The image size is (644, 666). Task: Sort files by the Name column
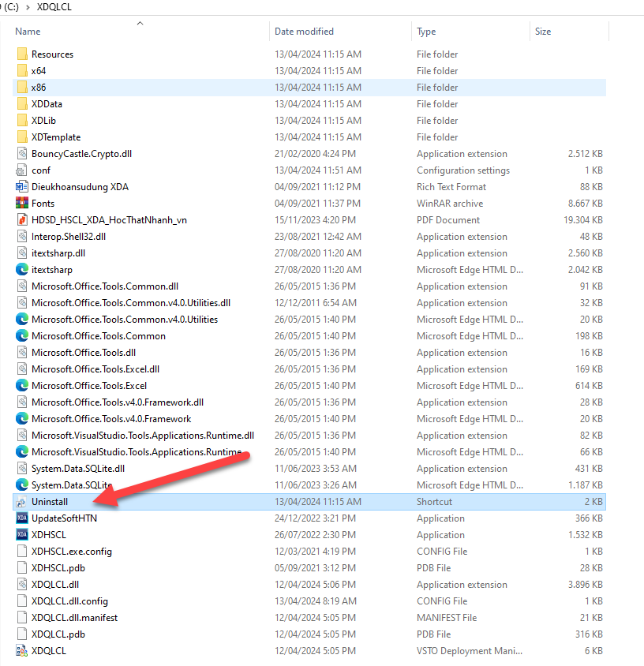[28, 32]
